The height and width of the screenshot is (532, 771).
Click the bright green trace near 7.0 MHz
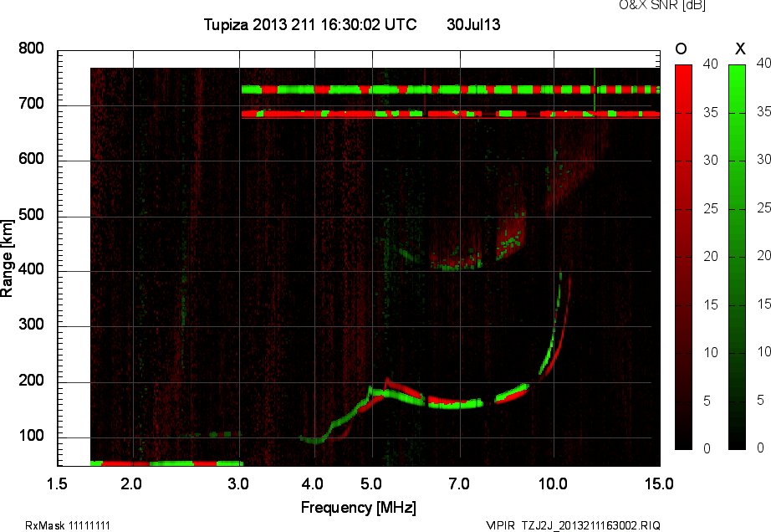(x=456, y=404)
